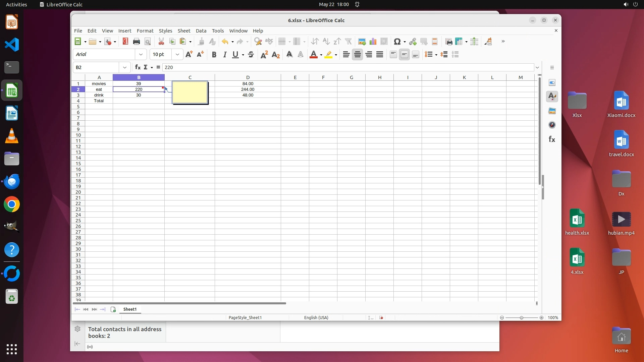
Task: Click the Sort Ascending icon
Action: (x=326, y=42)
